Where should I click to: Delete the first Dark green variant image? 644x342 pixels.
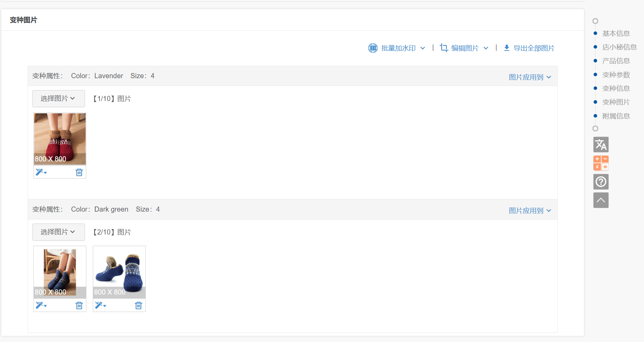pos(79,305)
